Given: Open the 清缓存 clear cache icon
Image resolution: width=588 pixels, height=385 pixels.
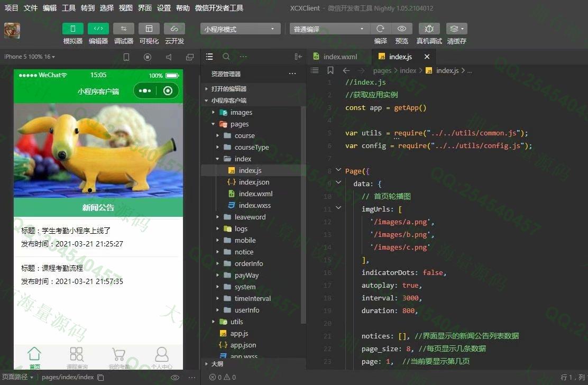Looking at the screenshot, I should point(456,29).
